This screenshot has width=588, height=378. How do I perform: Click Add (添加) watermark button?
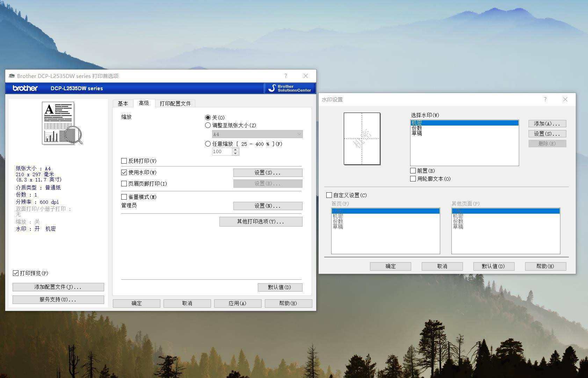coord(547,124)
